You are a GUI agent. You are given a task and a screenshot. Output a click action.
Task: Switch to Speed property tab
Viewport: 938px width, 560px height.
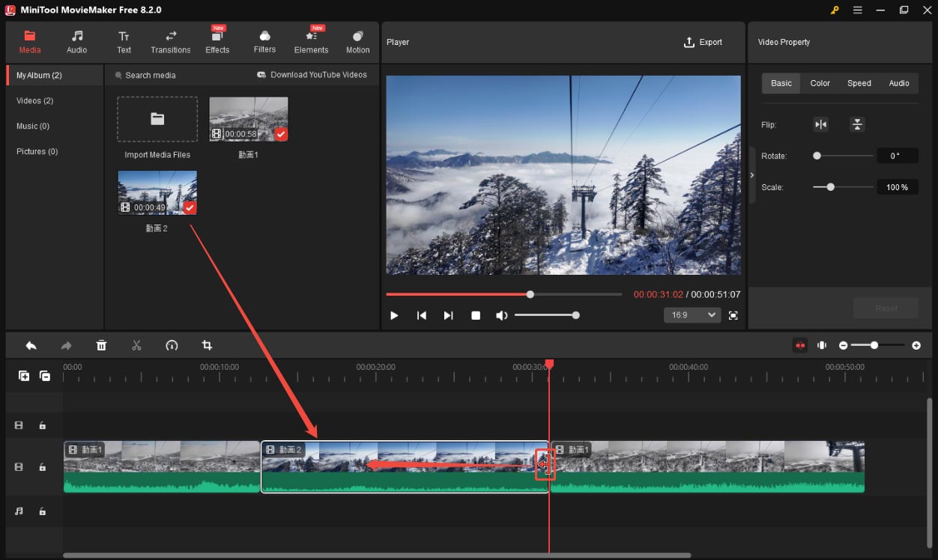(859, 83)
